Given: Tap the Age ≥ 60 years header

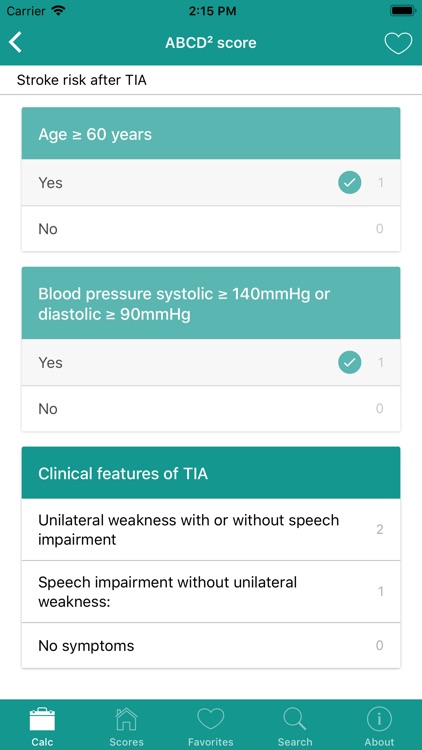Looking at the screenshot, I should (211, 133).
